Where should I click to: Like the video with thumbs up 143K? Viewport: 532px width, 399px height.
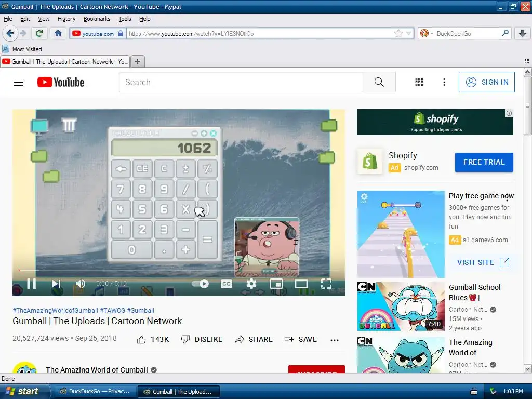pyautogui.click(x=153, y=339)
